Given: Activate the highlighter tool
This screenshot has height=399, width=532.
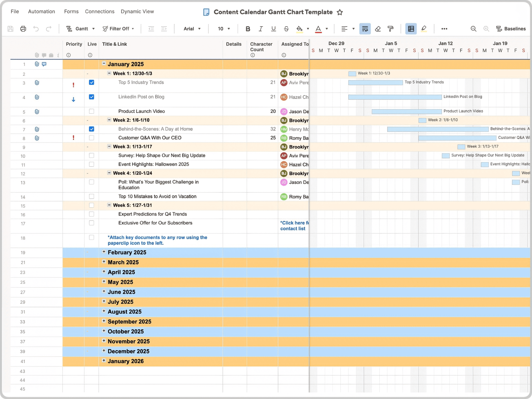Looking at the screenshot, I should coord(424,29).
